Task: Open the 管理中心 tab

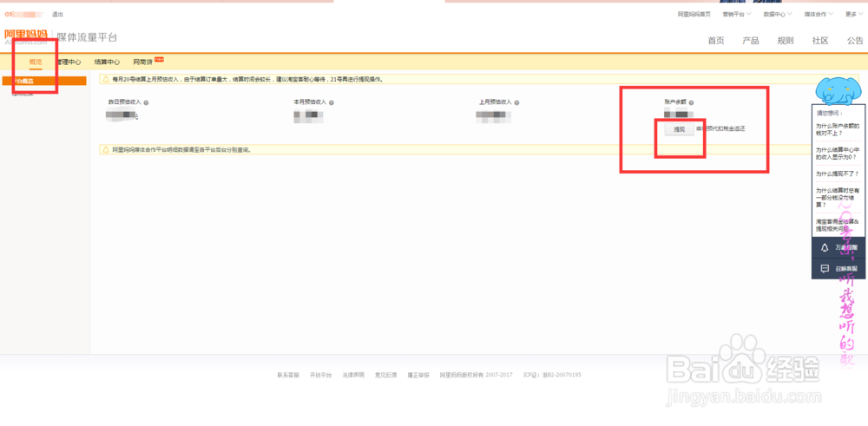Action: coord(68,62)
